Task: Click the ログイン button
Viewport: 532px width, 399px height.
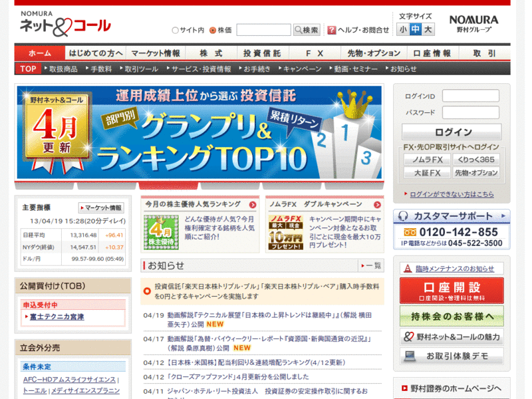Action: tap(452, 132)
